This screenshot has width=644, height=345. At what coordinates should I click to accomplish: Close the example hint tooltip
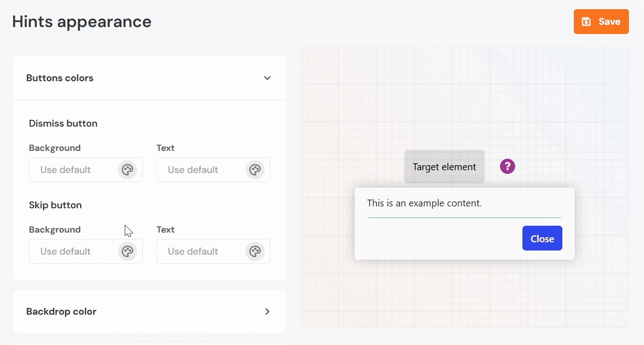click(542, 238)
